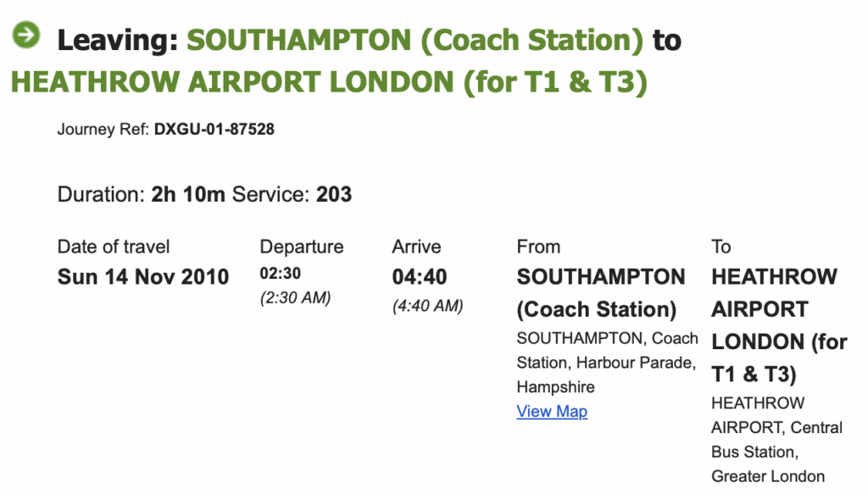Select journey reference DXGU-01-87528
The width and height of the screenshot is (868, 494).
214,130
